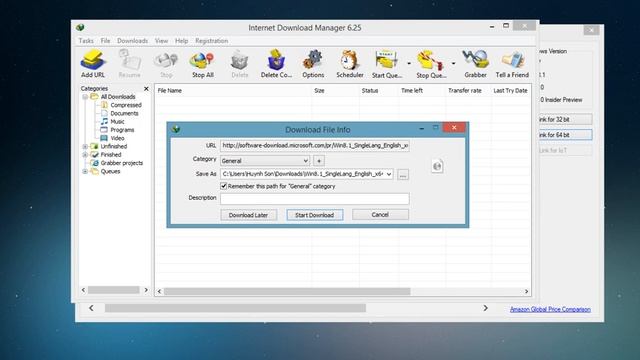Close the Categories panel with the X

point(146,88)
